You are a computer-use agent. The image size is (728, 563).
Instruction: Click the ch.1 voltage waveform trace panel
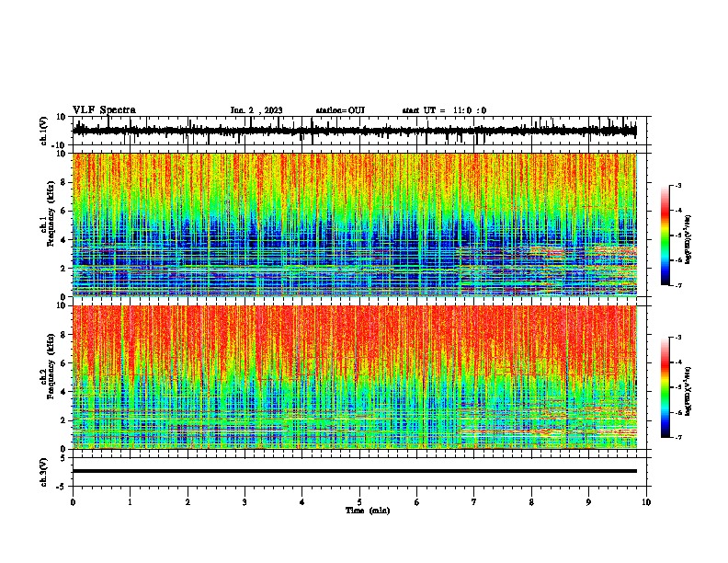[358, 131]
